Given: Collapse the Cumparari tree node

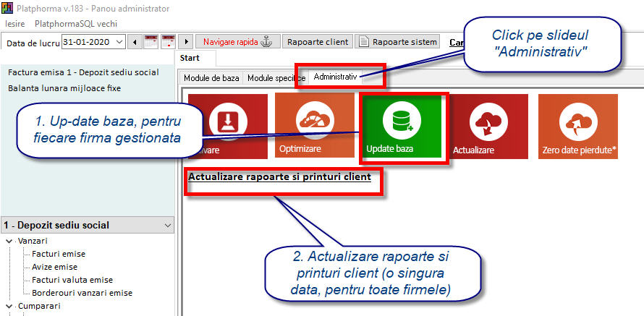Looking at the screenshot, I should coord(9,306).
